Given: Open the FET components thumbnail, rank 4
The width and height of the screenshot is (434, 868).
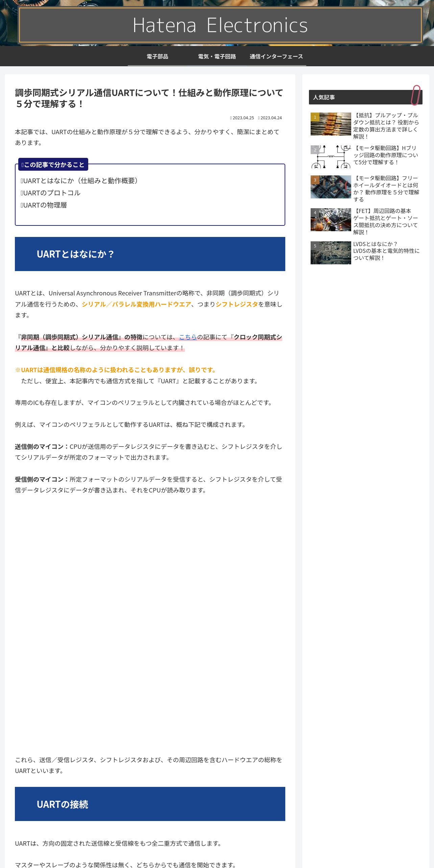Looking at the screenshot, I should click(331, 220).
